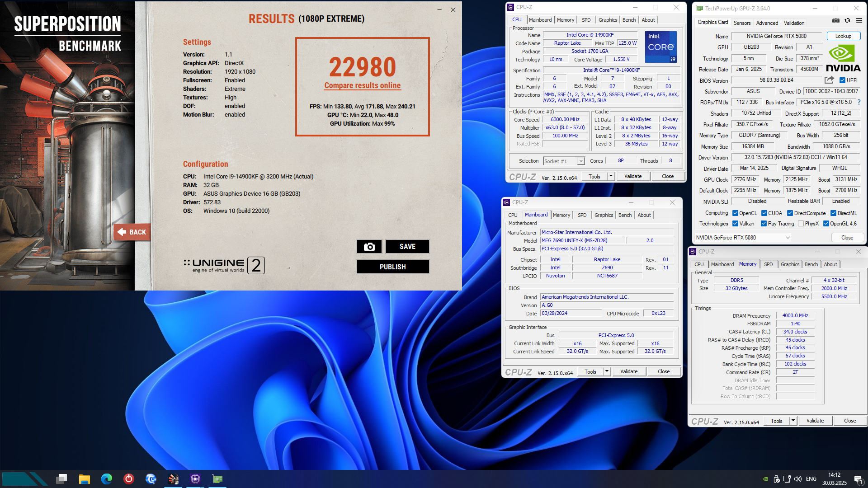Switch to Advanced tab in GPU-Z
Image resolution: width=868 pixels, height=488 pixels.
pyautogui.click(x=767, y=23)
